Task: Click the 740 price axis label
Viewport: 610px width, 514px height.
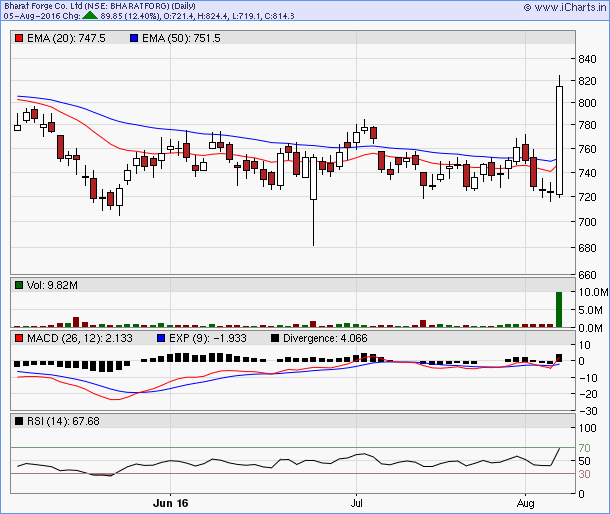Action: [587, 173]
